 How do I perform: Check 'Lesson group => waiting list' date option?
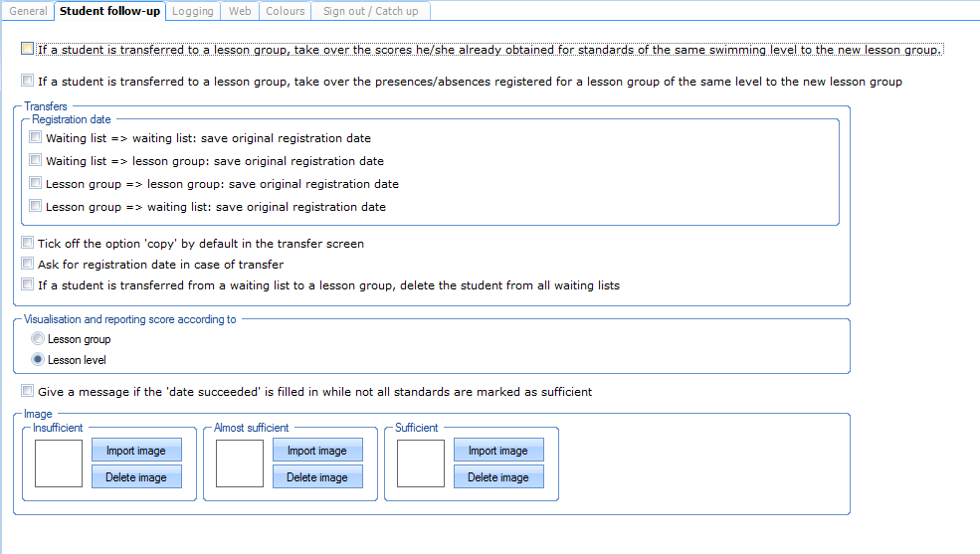tap(36, 207)
